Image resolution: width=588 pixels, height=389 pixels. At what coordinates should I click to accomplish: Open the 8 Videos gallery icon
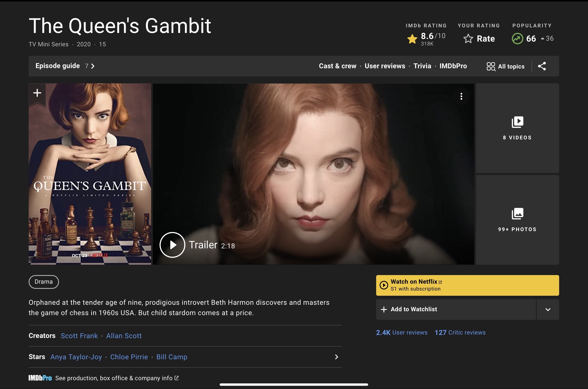(517, 122)
